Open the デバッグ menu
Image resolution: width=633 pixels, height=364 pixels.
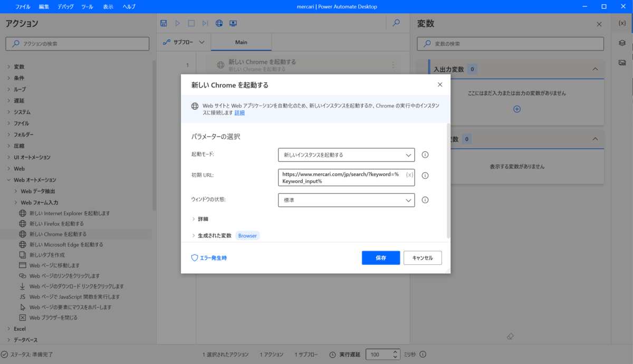coord(65,7)
